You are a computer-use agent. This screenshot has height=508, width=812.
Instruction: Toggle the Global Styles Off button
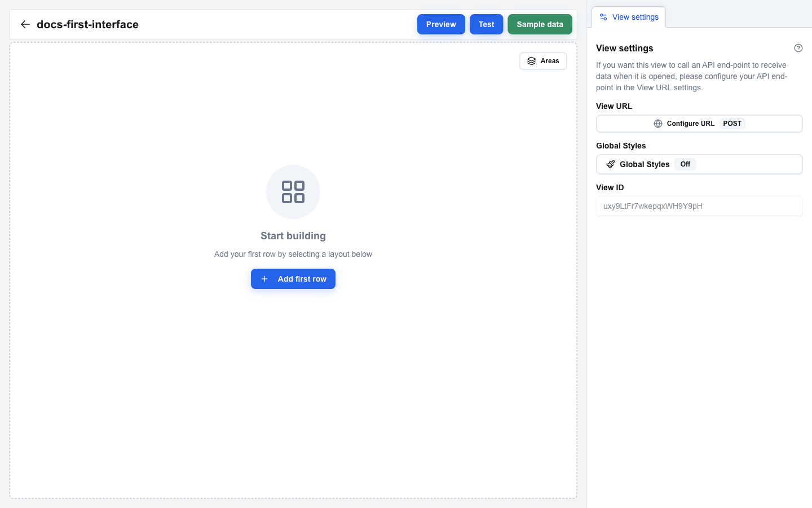pyautogui.click(x=699, y=164)
